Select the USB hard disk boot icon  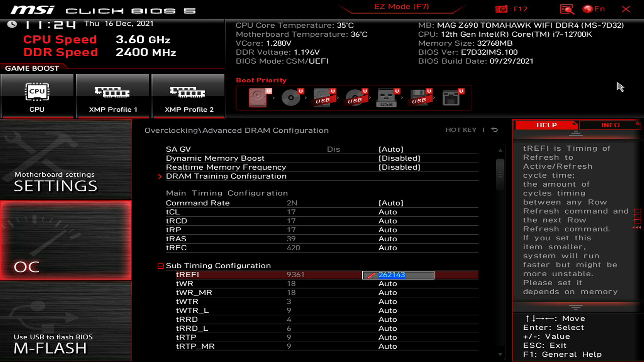(x=324, y=98)
